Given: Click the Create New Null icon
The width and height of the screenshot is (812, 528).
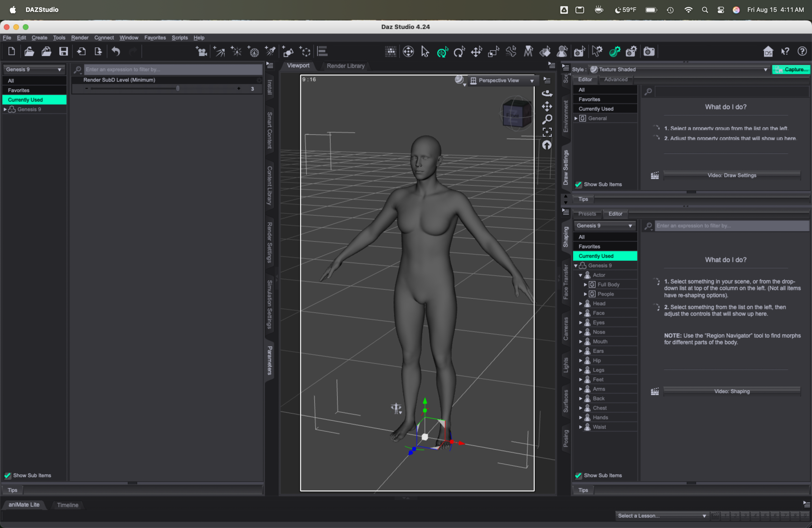Looking at the screenshot, I should 305,52.
